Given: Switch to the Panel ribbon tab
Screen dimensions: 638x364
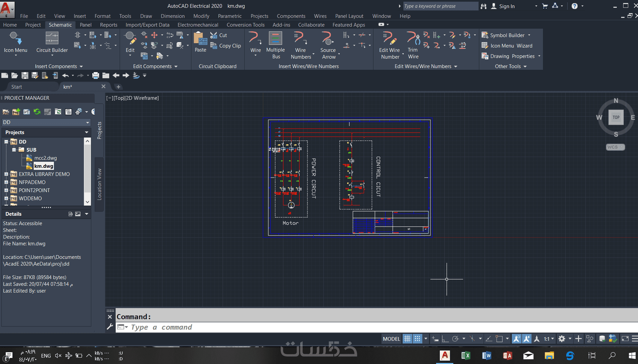Looking at the screenshot, I should [x=86, y=25].
